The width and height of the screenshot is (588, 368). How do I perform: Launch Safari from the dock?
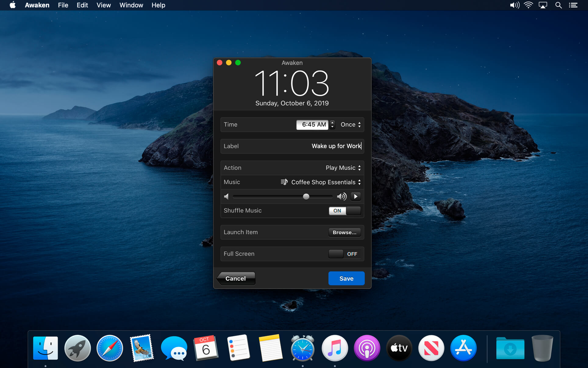(110, 348)
